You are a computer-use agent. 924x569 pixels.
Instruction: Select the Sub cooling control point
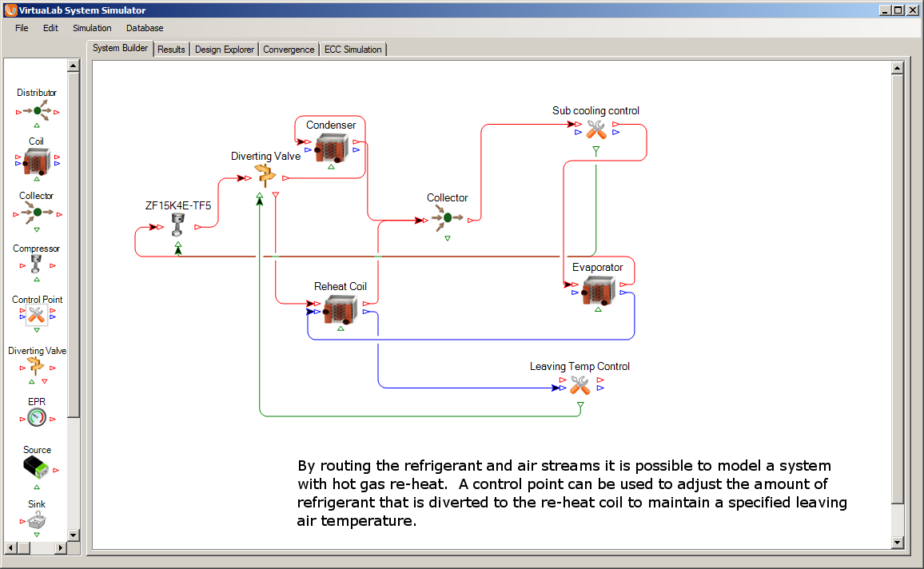(x=596, y=129)
